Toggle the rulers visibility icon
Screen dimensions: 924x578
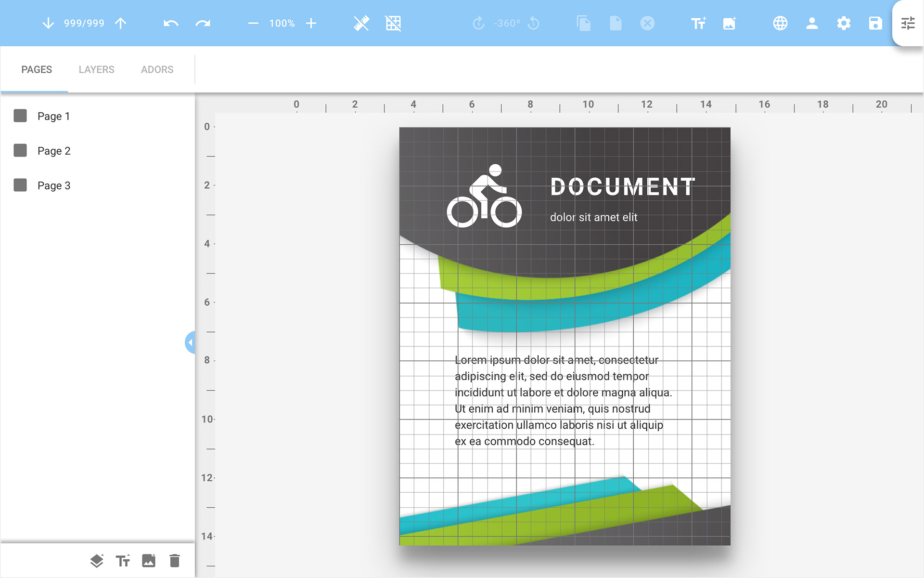[x=361, y=23]
